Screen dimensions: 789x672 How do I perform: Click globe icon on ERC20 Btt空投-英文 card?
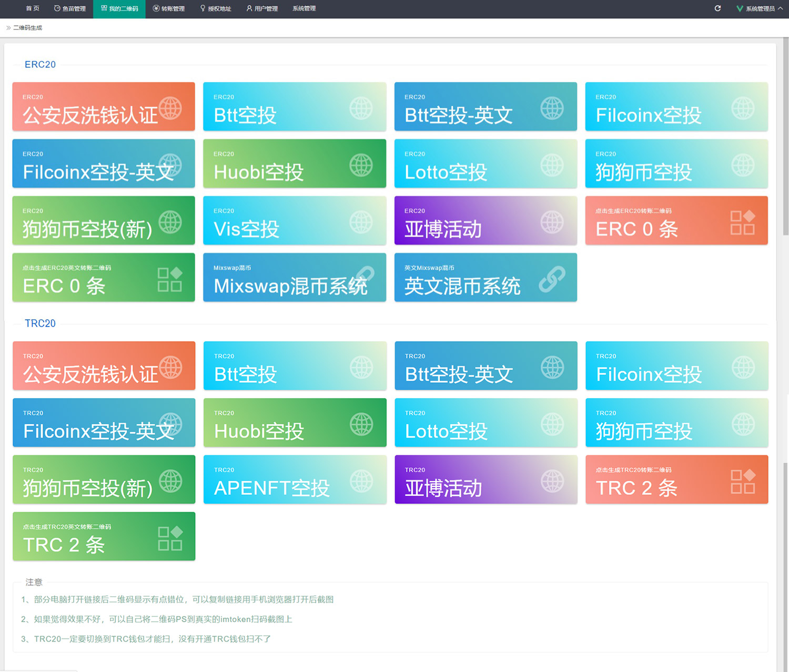(552, 108)
